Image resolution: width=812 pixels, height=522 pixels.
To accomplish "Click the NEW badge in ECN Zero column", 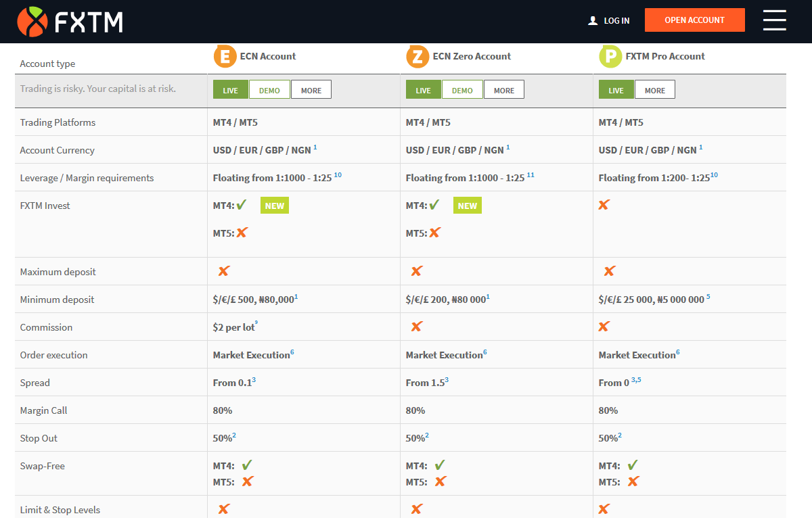I will coord(467,205).
